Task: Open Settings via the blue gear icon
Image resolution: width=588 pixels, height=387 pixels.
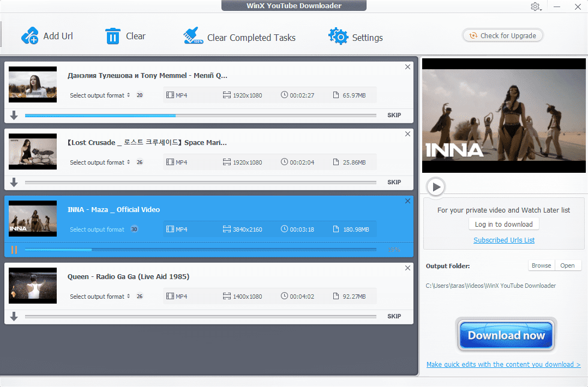Action: point(338,37)
